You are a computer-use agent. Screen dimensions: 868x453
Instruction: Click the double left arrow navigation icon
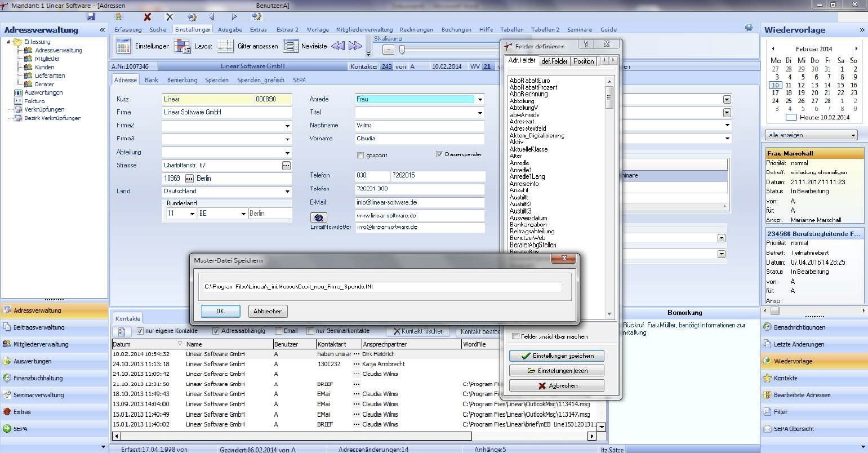click(x=338, y=46)
